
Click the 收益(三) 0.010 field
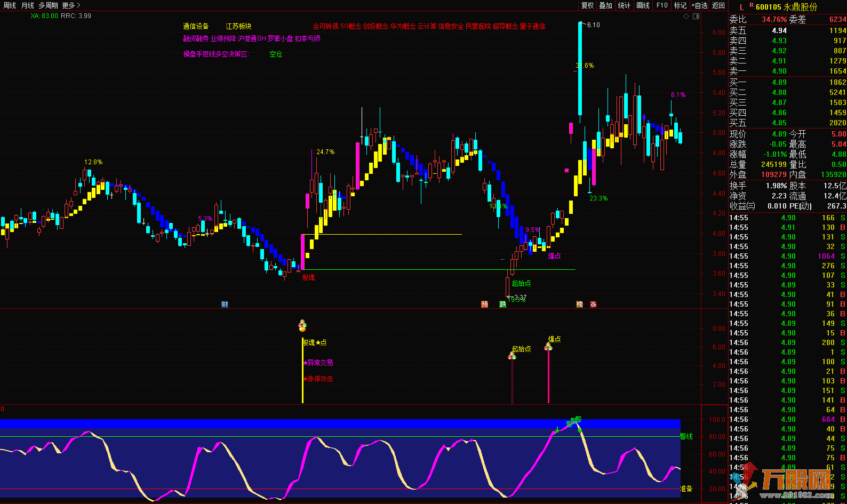pos(758,206)
